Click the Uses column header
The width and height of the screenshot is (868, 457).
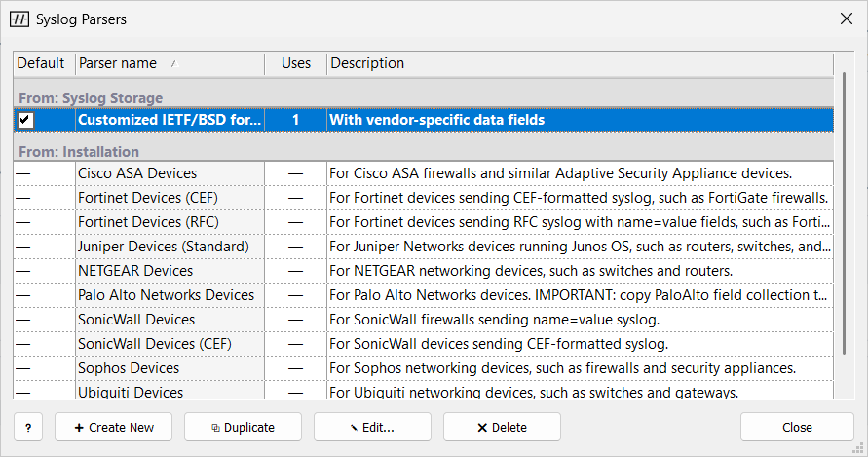295,63
